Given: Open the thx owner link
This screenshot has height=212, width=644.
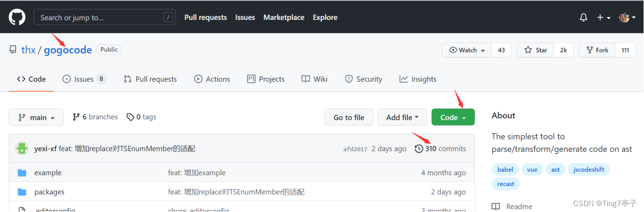Looking at the screenshot, I should 28,50.
